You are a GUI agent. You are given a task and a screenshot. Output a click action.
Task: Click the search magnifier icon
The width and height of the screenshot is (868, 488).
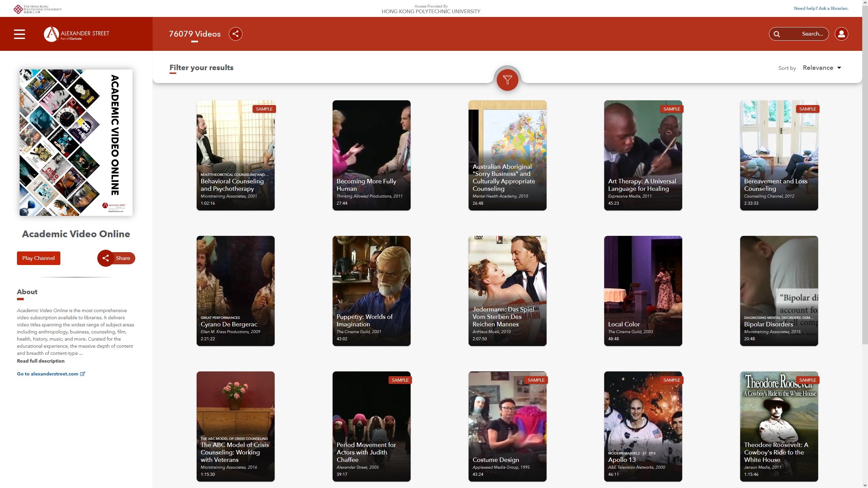[777, 34]
